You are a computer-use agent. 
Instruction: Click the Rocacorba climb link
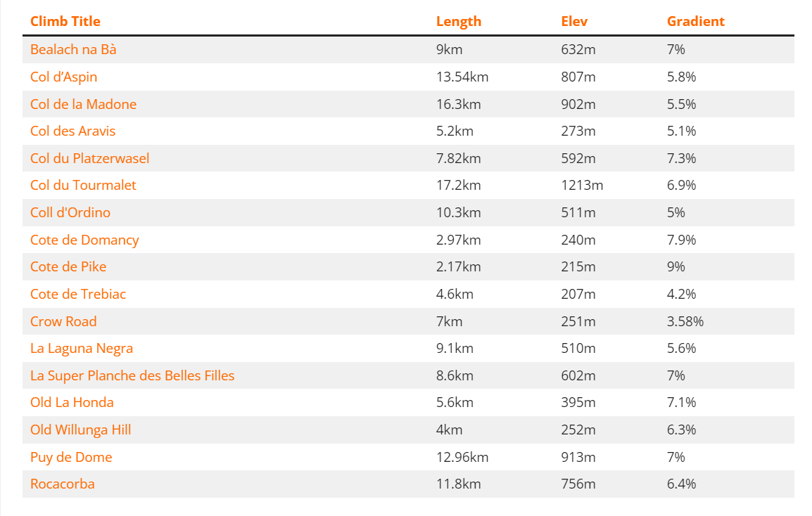click(x=63, y=484)
